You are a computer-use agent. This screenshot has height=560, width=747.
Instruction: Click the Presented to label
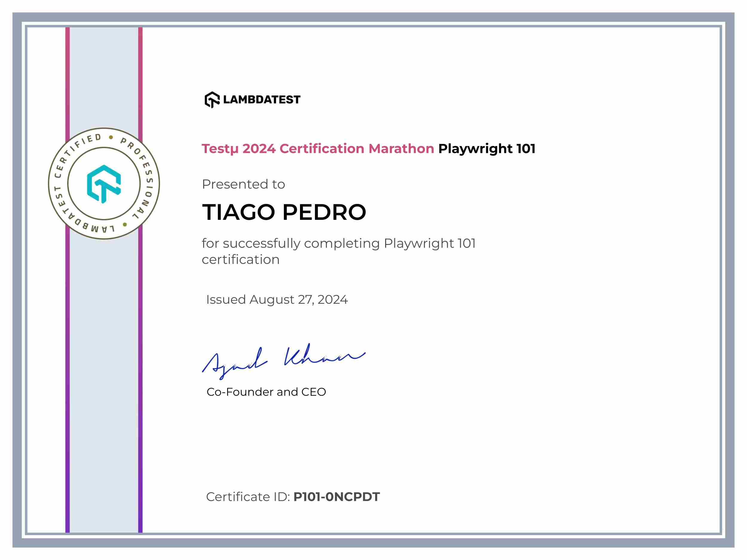[x=243, y=184]
